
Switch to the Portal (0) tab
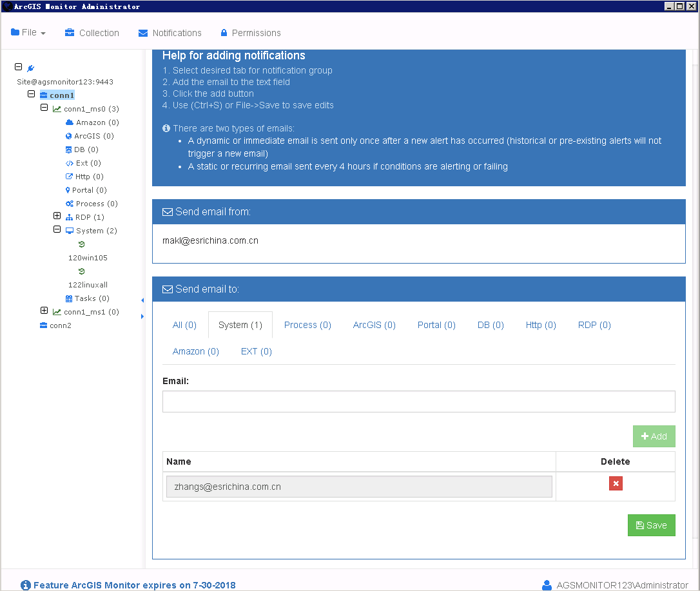coord(436,325)
